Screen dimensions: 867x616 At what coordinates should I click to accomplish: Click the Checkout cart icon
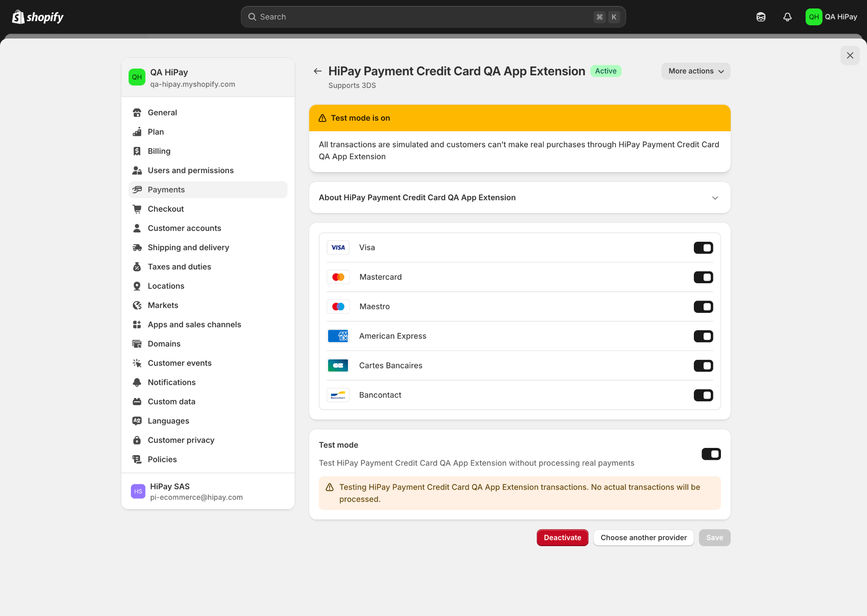pyautogui.click(x=137, y=209)
